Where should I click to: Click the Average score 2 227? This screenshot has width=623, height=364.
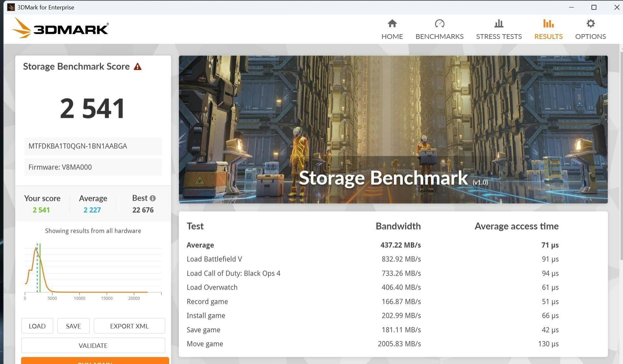point(92,210)
